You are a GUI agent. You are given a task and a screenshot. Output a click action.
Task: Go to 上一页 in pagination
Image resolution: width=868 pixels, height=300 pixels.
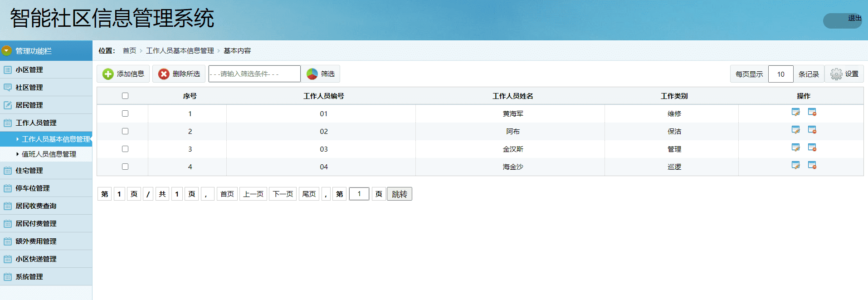pyautogui.click(x=253, y=194)
